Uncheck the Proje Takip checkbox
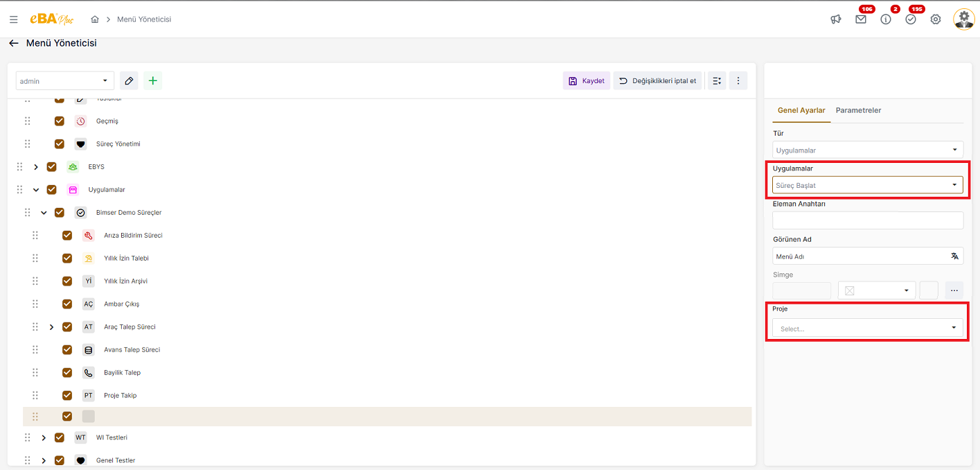This screenshot has width=980, height=470. pyautogui.click(x=67, y=396)
